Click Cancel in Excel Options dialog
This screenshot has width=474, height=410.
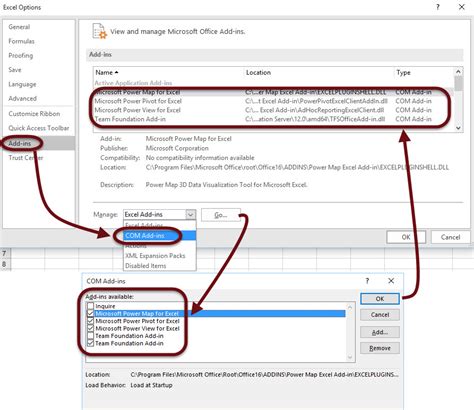(450, 237)
